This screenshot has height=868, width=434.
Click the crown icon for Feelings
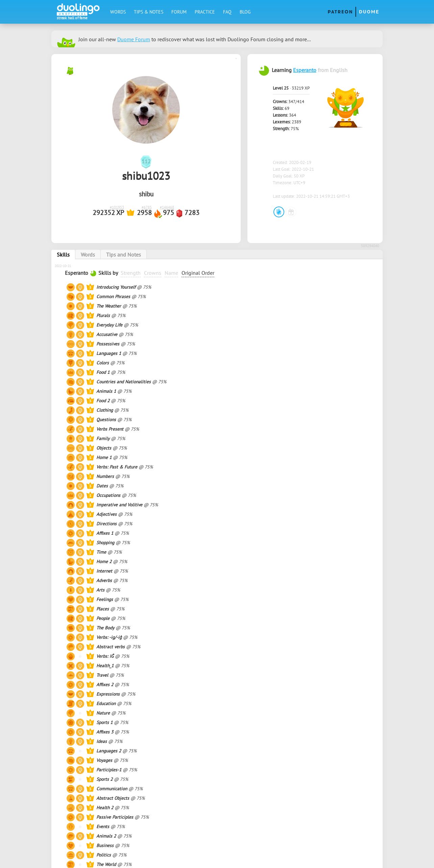pyautogui.click(x=90, y=600)
